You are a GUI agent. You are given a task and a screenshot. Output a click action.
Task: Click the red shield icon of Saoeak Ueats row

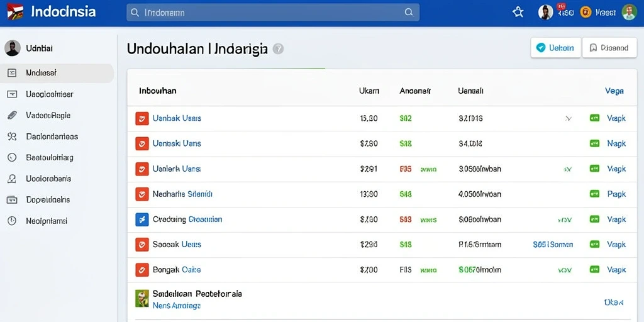pos(142,245)
